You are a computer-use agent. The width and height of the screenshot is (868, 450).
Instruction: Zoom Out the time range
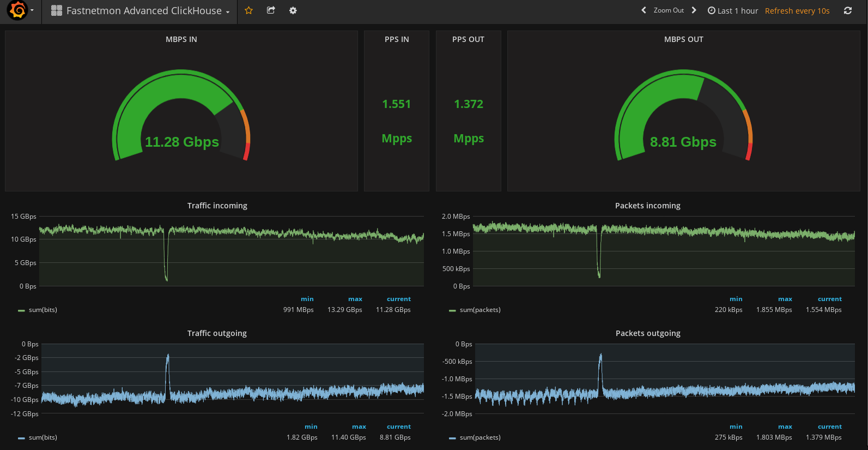coord(669,10)
